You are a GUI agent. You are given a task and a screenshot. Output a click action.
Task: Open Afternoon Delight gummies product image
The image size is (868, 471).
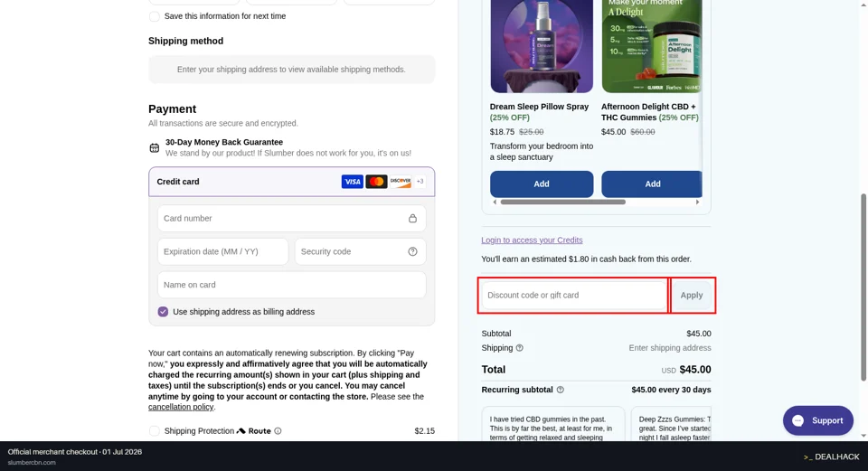652,46
